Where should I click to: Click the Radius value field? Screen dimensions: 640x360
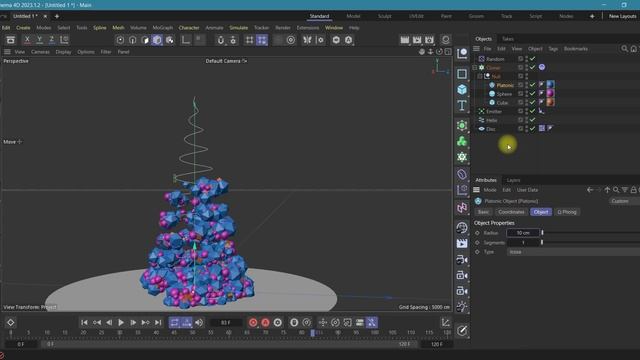pos(522,233)
